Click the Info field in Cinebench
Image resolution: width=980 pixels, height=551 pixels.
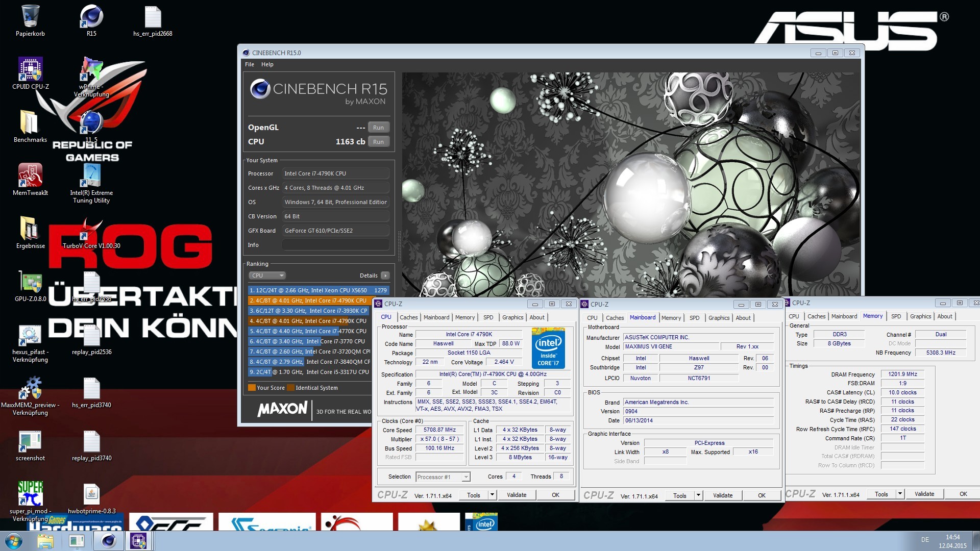point(336,245)
